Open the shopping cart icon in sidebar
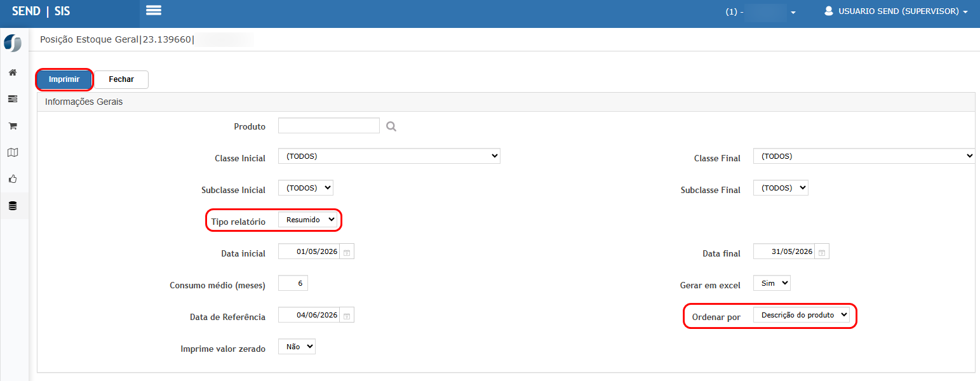The width and height of the screenshot is (980, 381). click(x=12, y=126)
